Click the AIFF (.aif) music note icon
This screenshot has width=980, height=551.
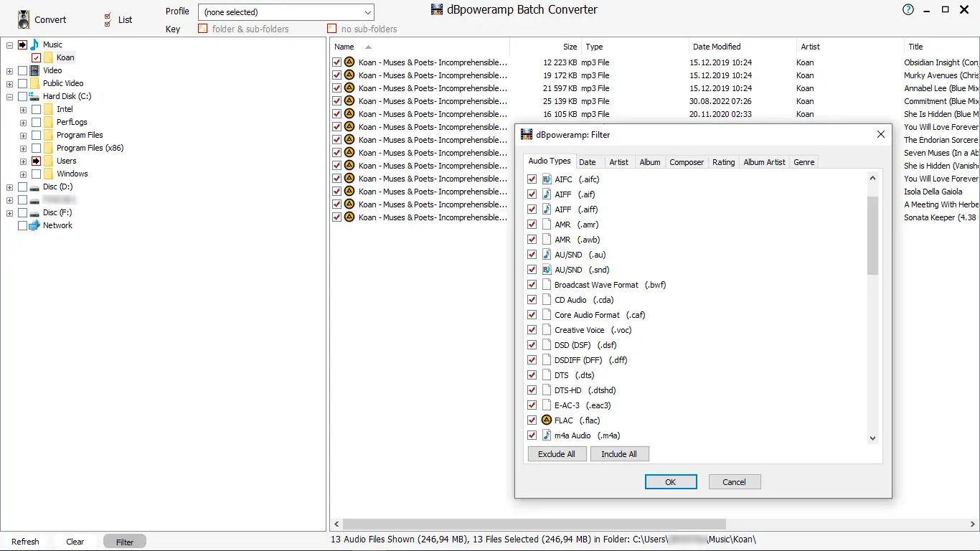click(x=547, y=194)
